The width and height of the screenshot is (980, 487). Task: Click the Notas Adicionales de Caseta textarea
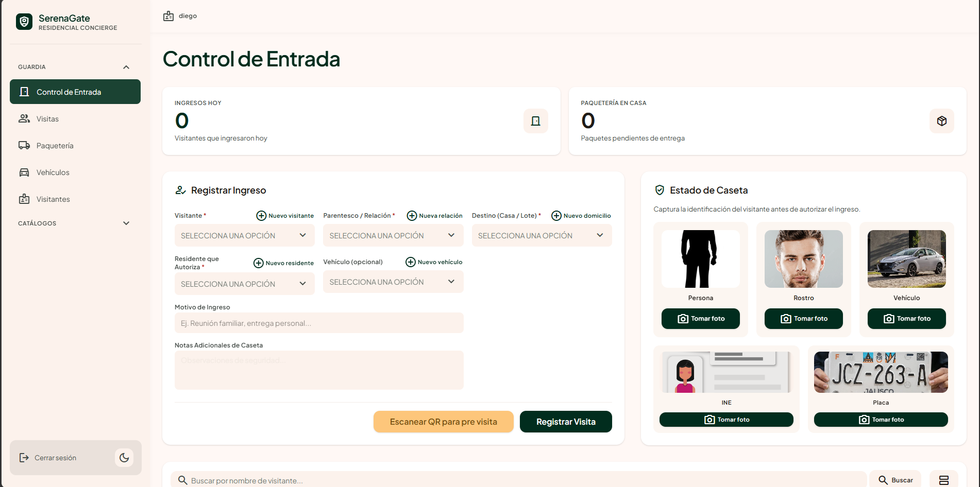(x=319, y=370)
